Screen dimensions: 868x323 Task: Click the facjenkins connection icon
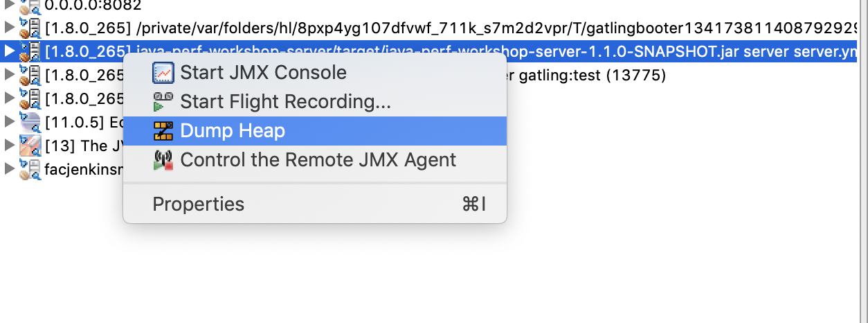(x=30, y=169)
